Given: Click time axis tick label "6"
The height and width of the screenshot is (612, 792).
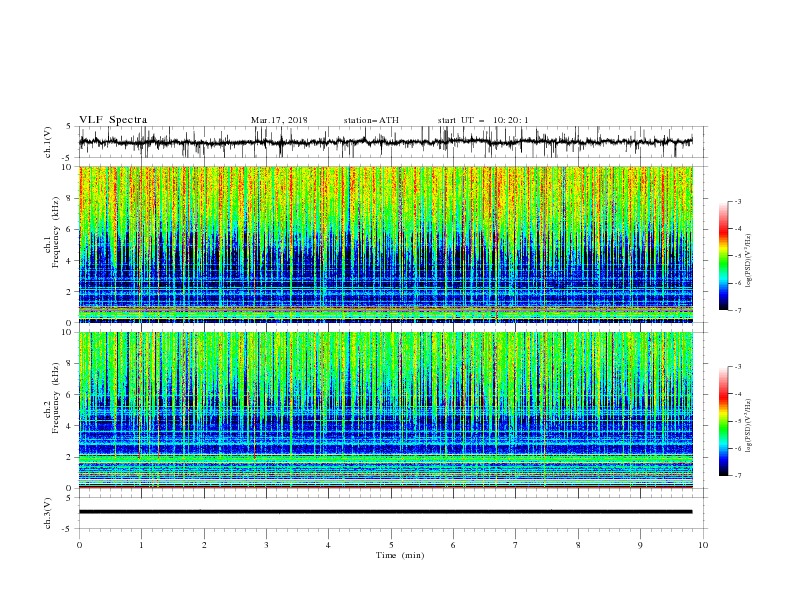Looking at the screenshot, I should (453, 545).
